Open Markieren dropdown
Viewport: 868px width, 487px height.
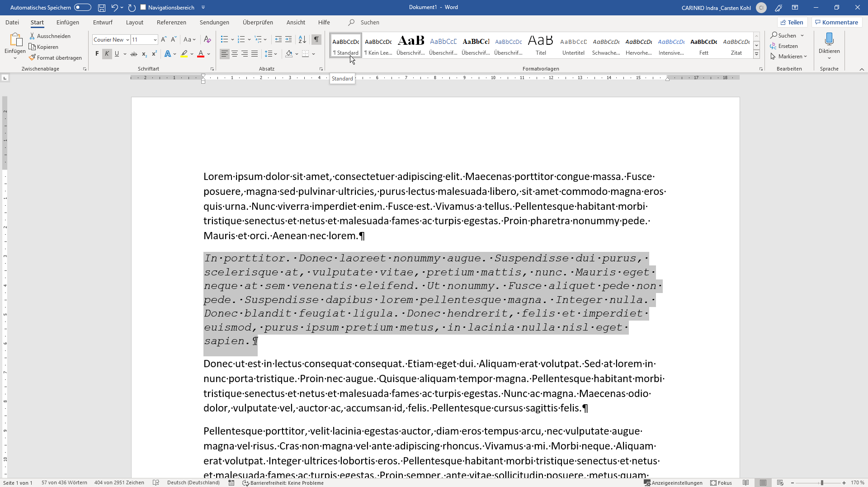pos(788,56)
